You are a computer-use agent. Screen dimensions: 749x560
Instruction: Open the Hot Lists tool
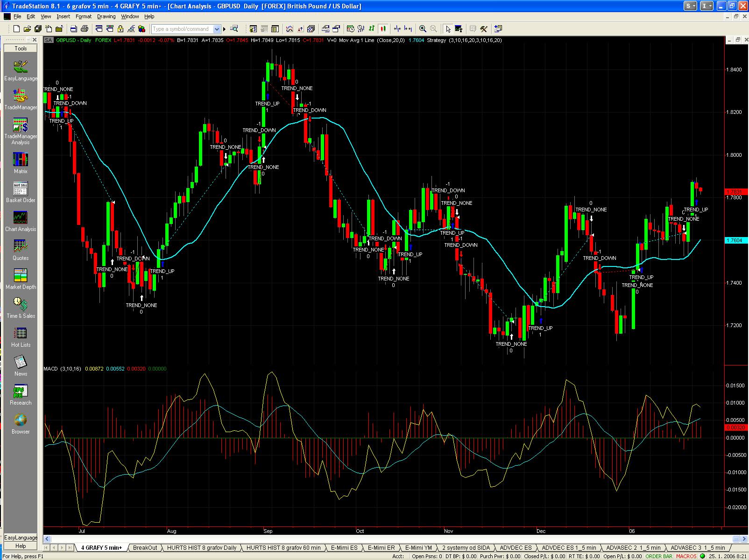[x=21, y=336]
